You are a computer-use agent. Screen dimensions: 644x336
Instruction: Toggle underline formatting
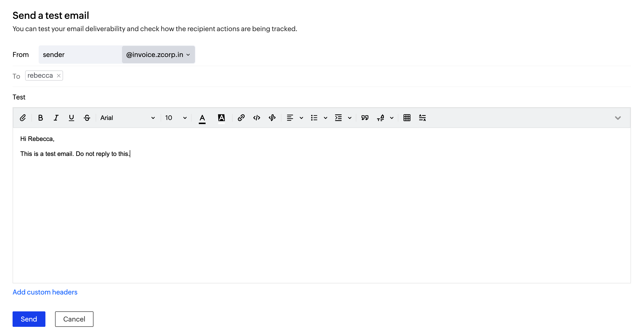(x=71, y=118)
